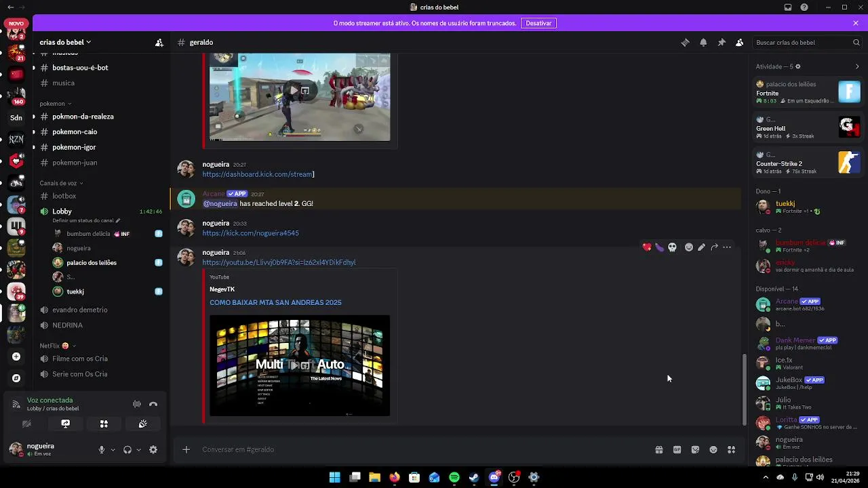
Task: Edit the message with the pencil icon
Action: pos(701,247)
